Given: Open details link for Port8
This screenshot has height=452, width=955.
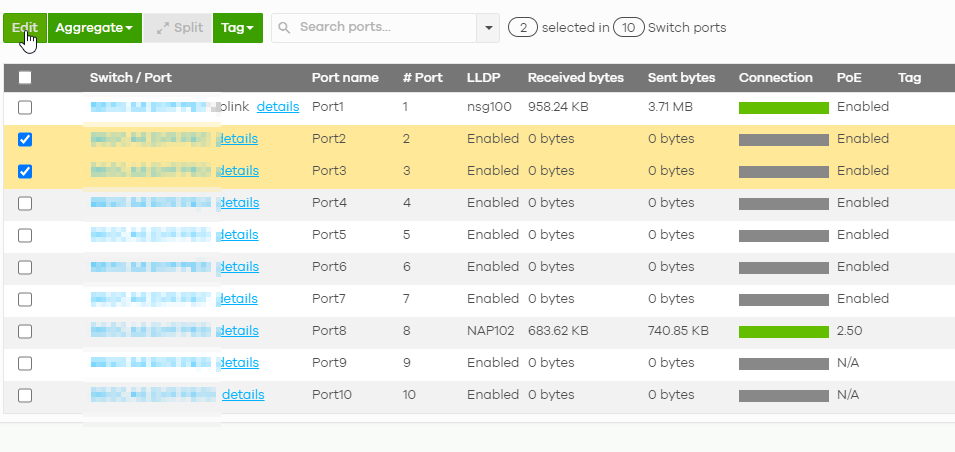Looking at the screenshot, I should click(238, 331).
